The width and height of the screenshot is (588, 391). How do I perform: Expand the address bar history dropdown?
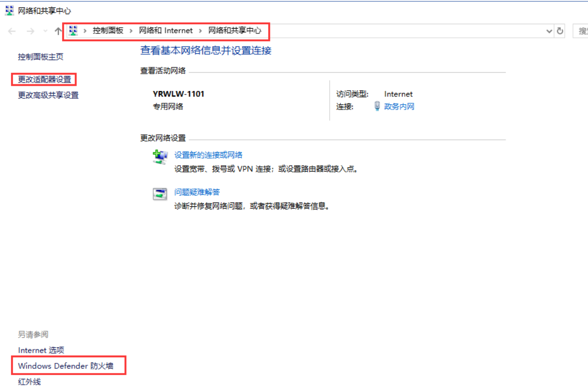[549, 31]
